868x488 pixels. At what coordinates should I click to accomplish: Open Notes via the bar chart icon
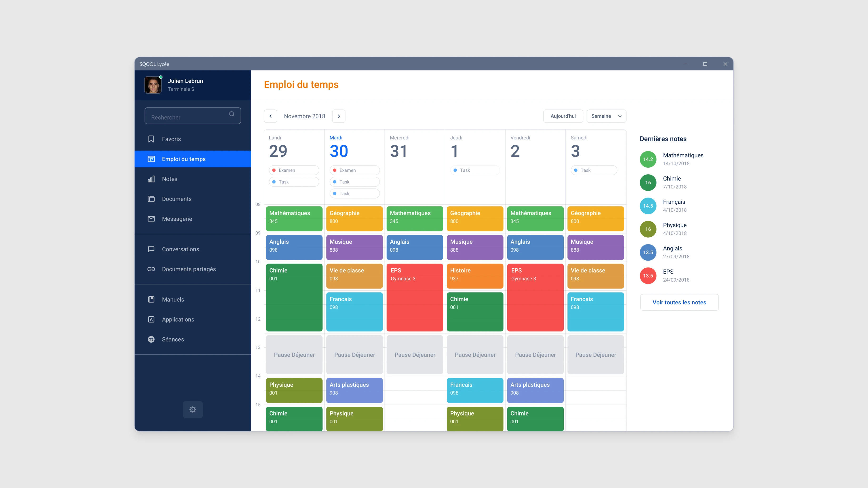coord(151,179)
